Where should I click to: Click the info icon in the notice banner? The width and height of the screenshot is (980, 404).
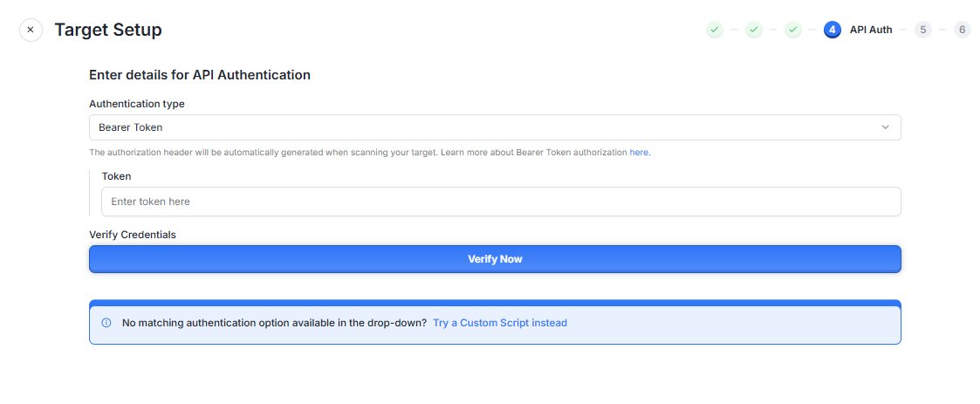tap(106, 324)
